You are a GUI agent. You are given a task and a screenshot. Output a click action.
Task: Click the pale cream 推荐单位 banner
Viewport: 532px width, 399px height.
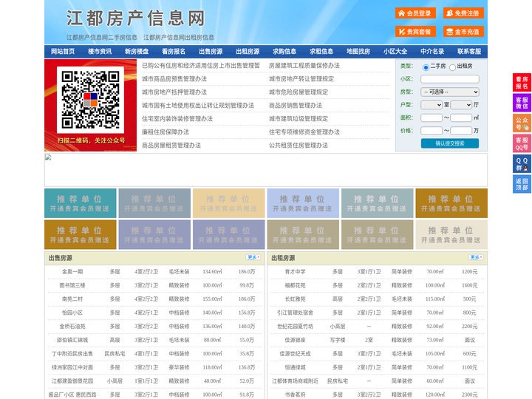[451, 234]
